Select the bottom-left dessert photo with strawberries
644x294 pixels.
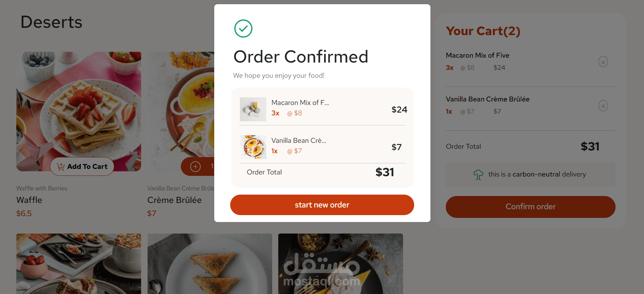click(79, 264)
